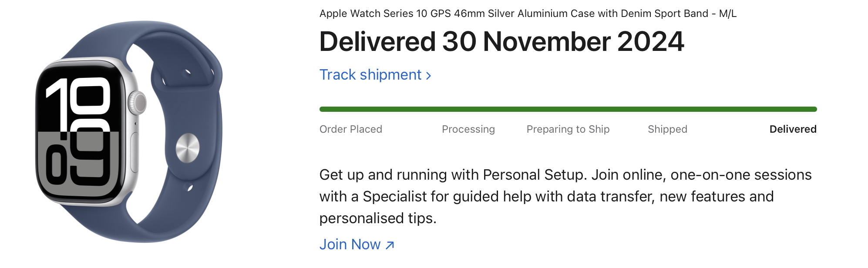Select the Processing progress step
Image resolution: width=868 pixels, height=268 pixels.
pyautogui.click(x=468, y=129)
